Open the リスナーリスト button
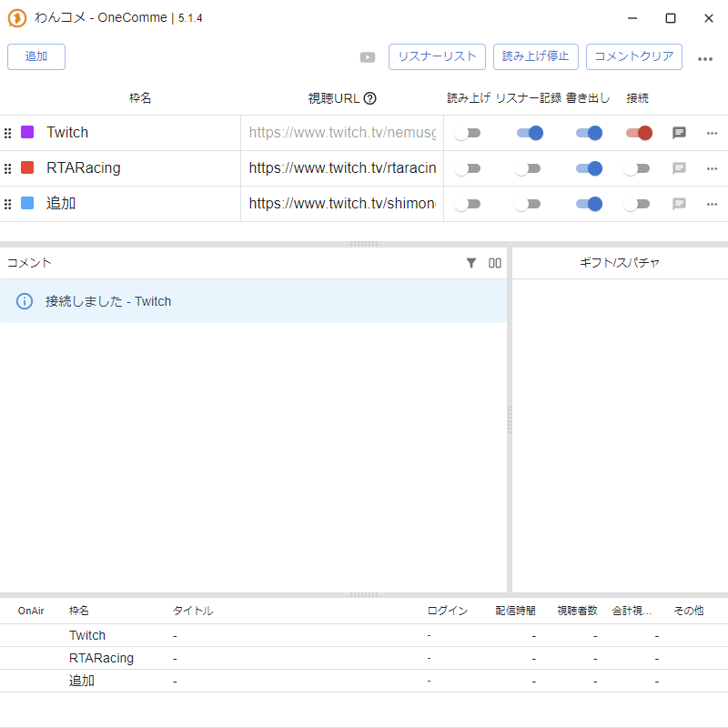728x728 pixels. (x=437, y=56)
